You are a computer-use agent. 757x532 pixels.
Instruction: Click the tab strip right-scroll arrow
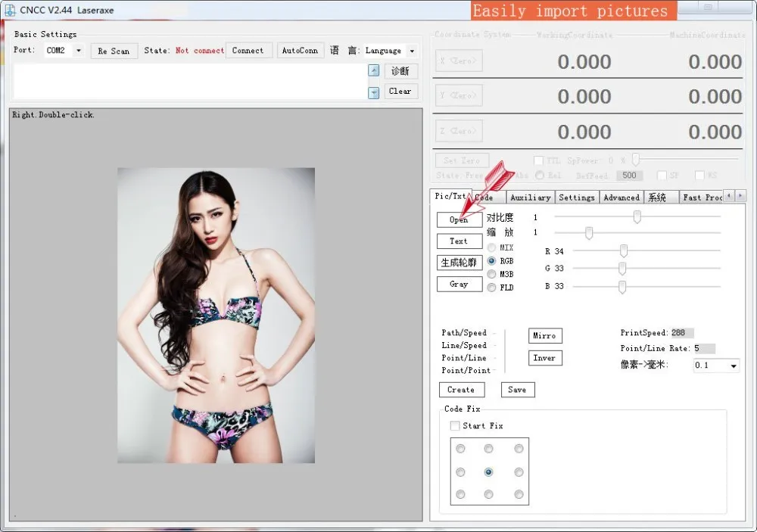(740, 196)
